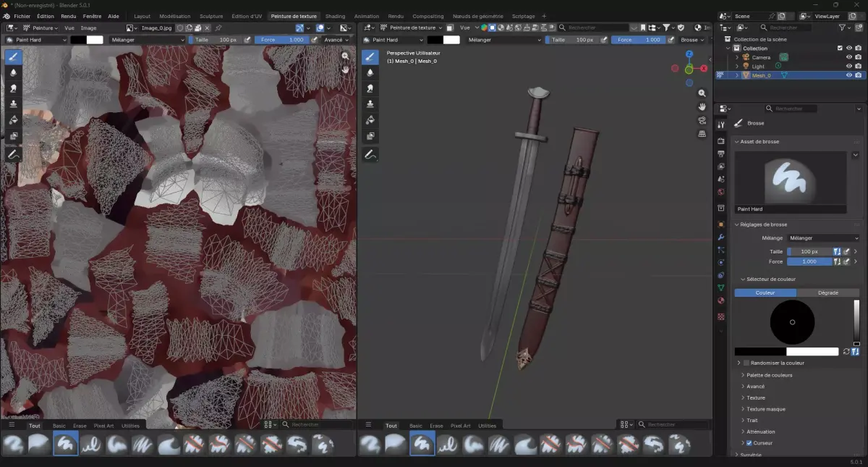Click the pan hand icon in image editor

[345, 70]
